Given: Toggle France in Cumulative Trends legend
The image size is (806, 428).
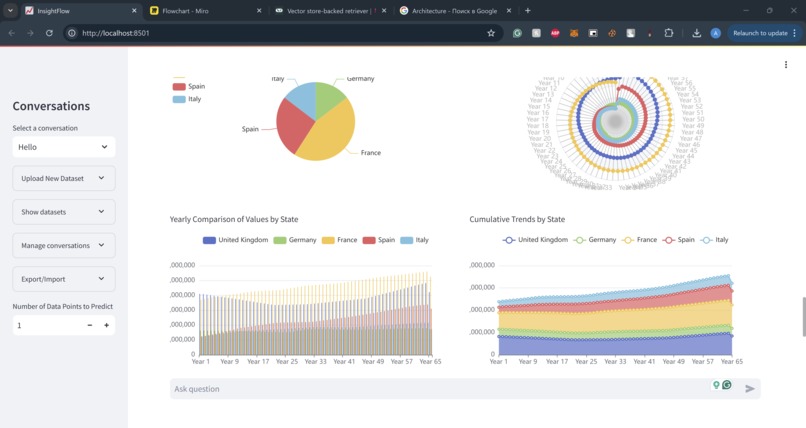Looking at the screenshot, I should (x=639, y=240).
